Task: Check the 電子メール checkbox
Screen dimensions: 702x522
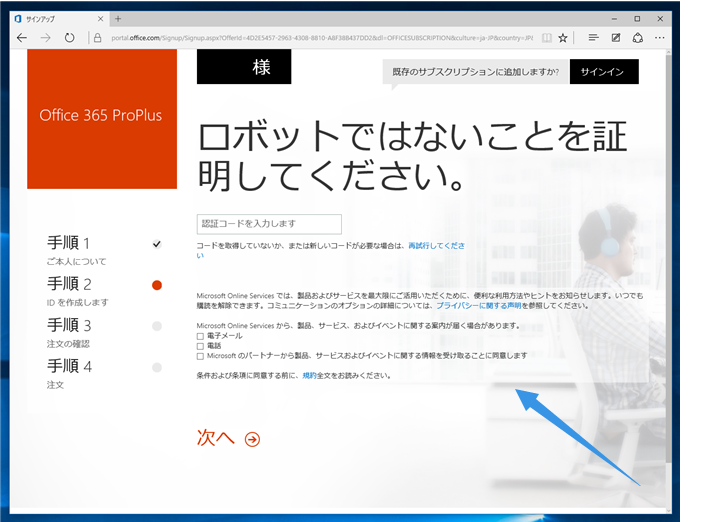Action: coord(200,336)
